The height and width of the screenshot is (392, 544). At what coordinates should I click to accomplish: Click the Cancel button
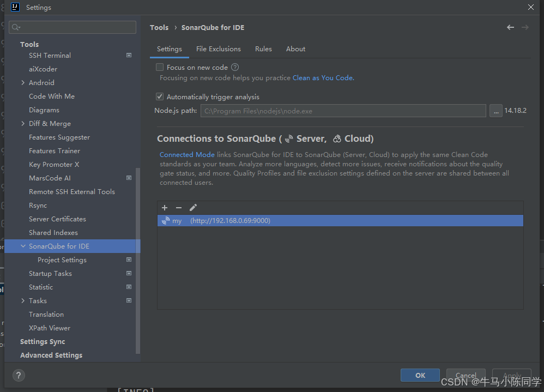466,375
